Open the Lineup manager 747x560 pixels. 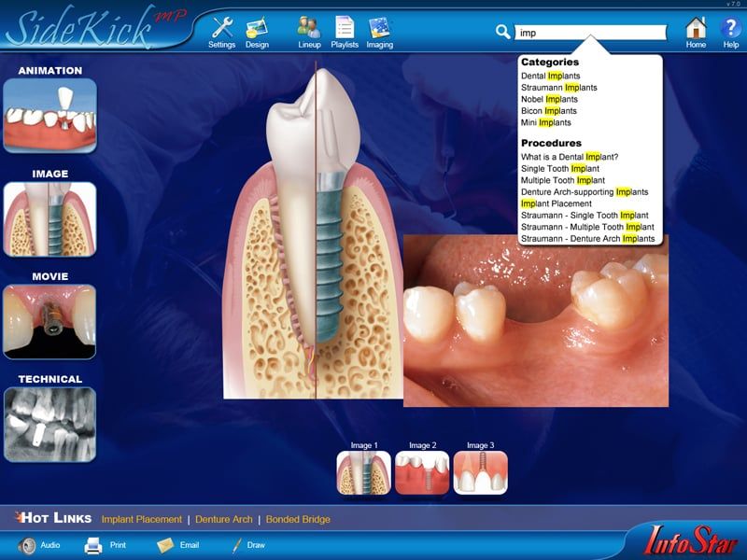308,27
